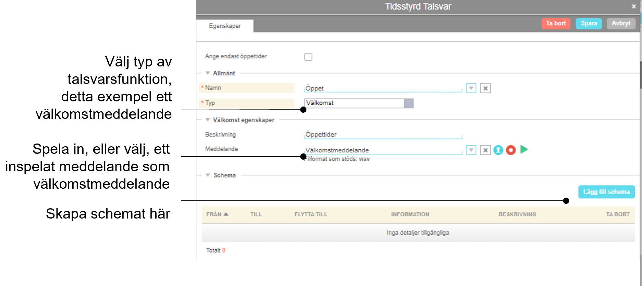Close the Tidsstyrd Talsvar dialog
The height and width of the screenshot is (286, 644).
coord(634,6)
